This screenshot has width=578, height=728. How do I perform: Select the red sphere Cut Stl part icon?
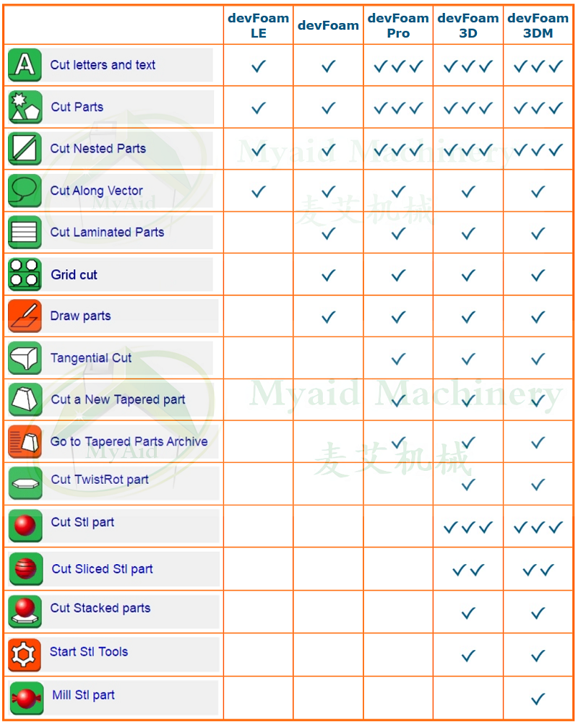(25, 526)
